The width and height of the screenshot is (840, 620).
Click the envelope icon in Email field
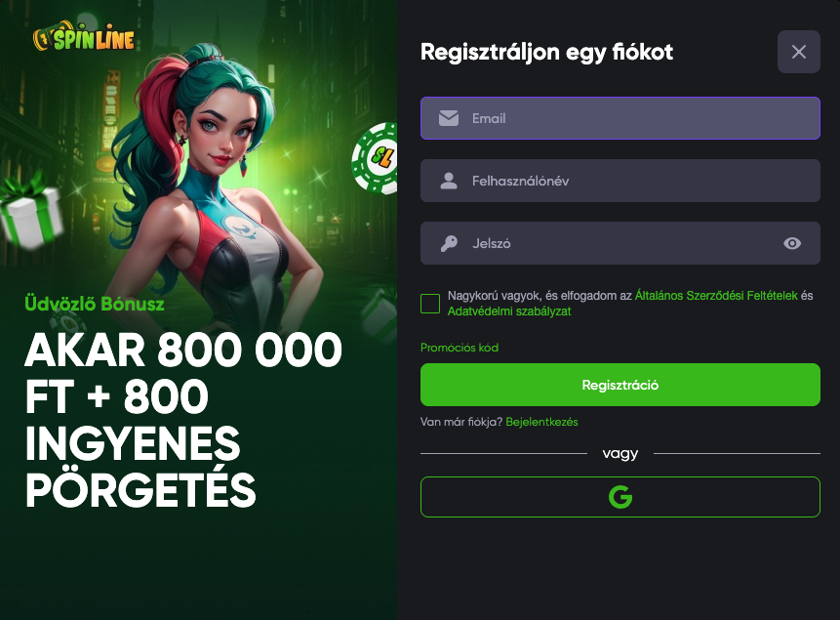(449, 118)
